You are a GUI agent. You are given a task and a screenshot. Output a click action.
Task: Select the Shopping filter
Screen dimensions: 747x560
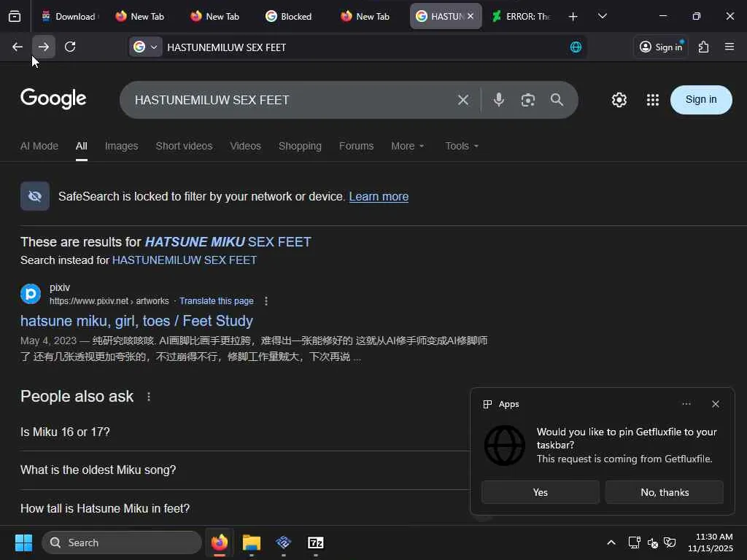pos(300,146)
